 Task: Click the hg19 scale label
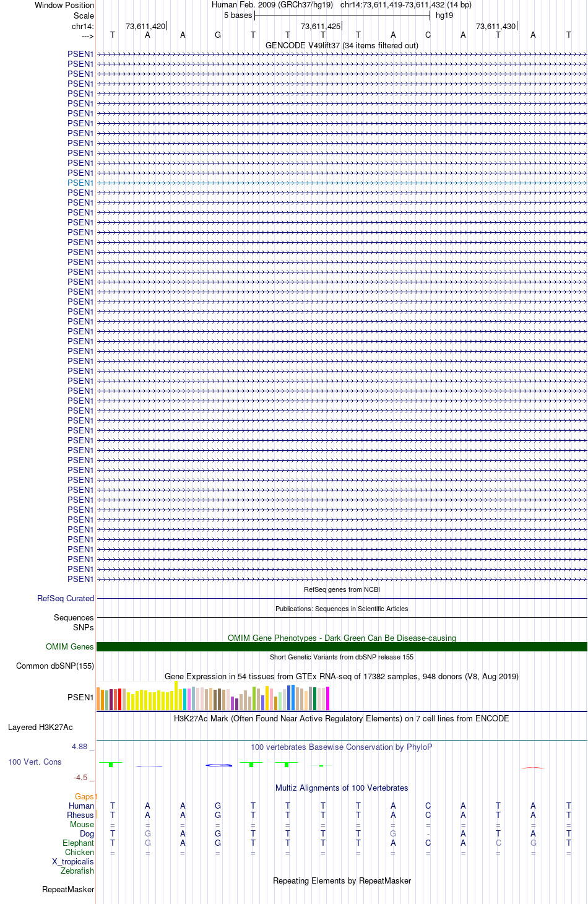[x=444, y=15]
